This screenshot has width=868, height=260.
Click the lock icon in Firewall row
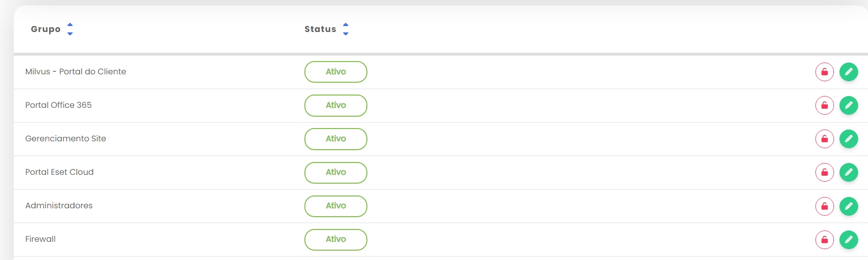[x=824, y=240]
